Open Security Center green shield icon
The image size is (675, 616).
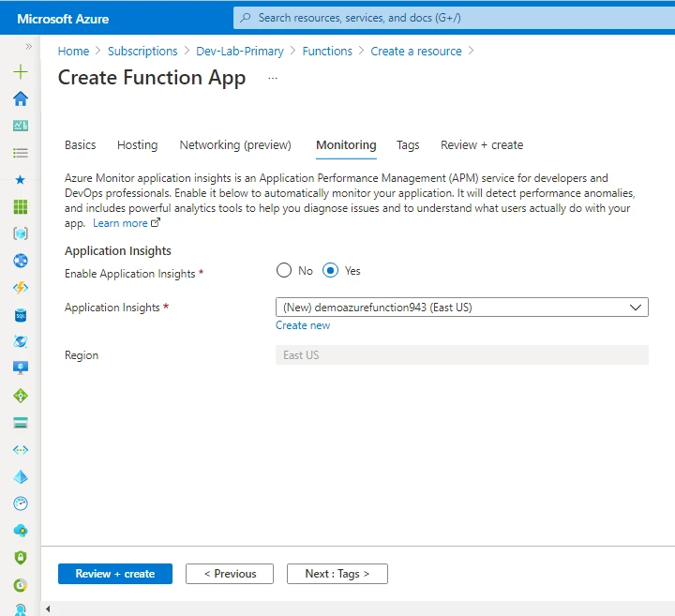click(21, 558)
